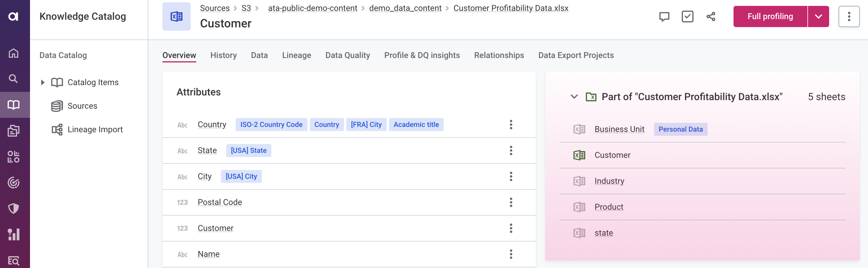Collapse the Part of Customer Profitability Data section
The height and width of the screenshot is (268, 868).
coord(574,97)
